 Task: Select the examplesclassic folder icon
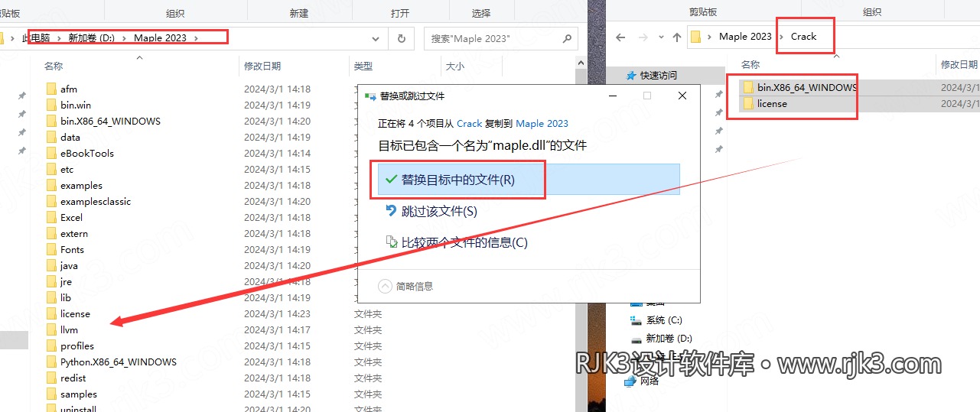[x=51, y=201]
